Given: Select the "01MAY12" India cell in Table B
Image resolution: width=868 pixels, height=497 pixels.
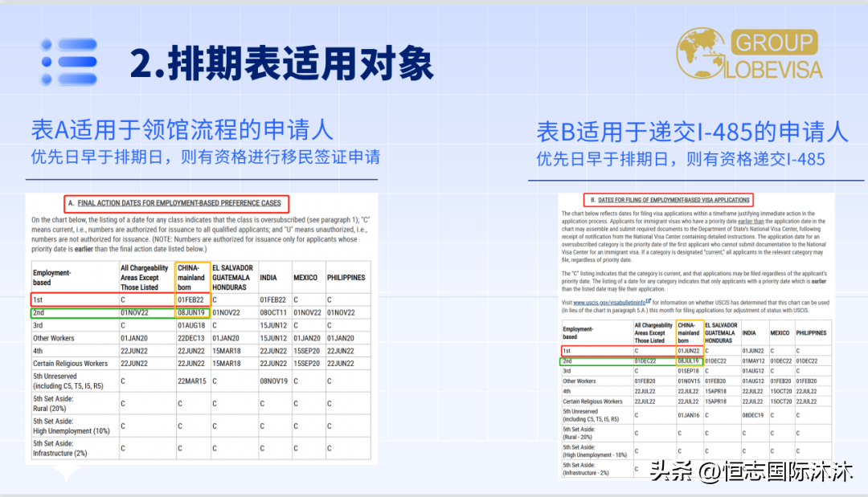Looking at the screenshot, I should point(753,361).
